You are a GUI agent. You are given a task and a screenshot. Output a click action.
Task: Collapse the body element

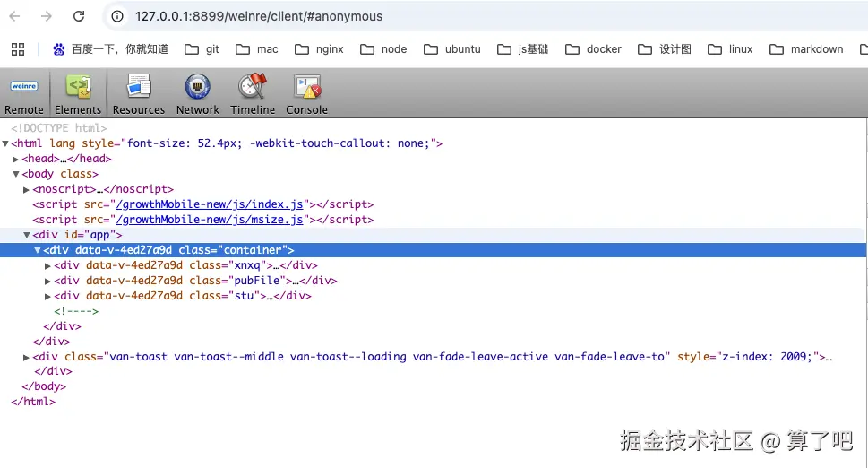16,174
